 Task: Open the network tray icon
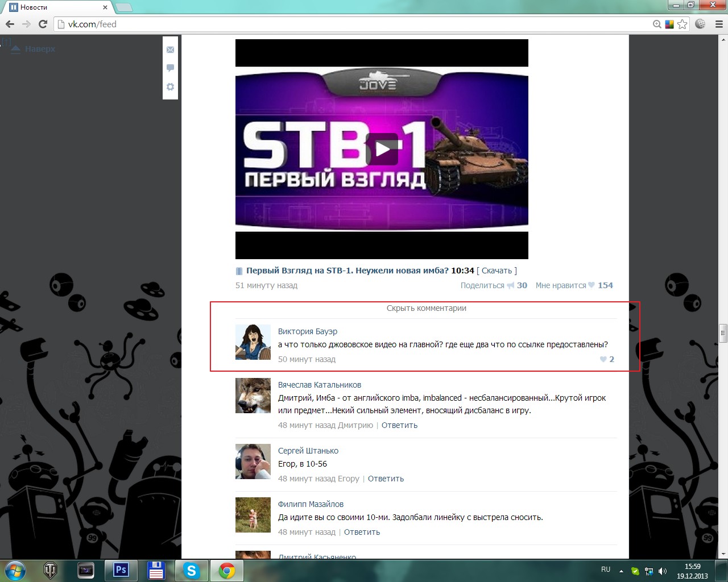pos(648,571)
